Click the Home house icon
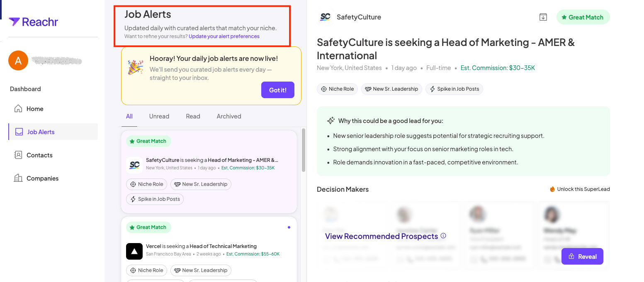This screenshot has width=644, height=282. tap(18, 108)
